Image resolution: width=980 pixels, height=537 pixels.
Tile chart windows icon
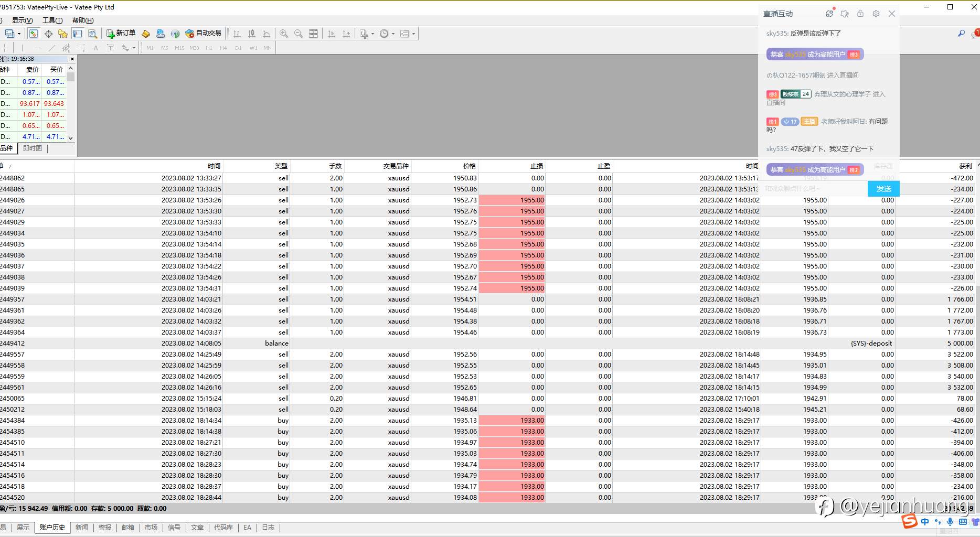(x=313, y=34)
